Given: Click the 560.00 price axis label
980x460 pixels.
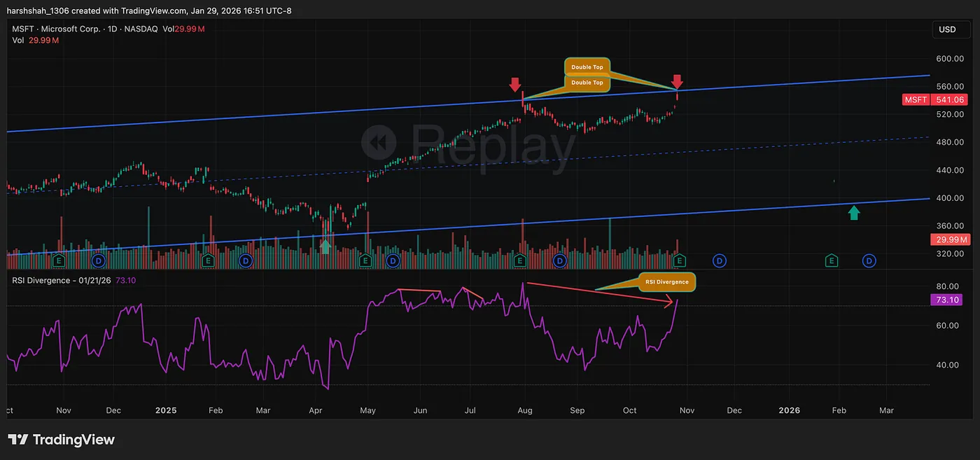Looking at the screenshot, I should [x=949, y=87].
